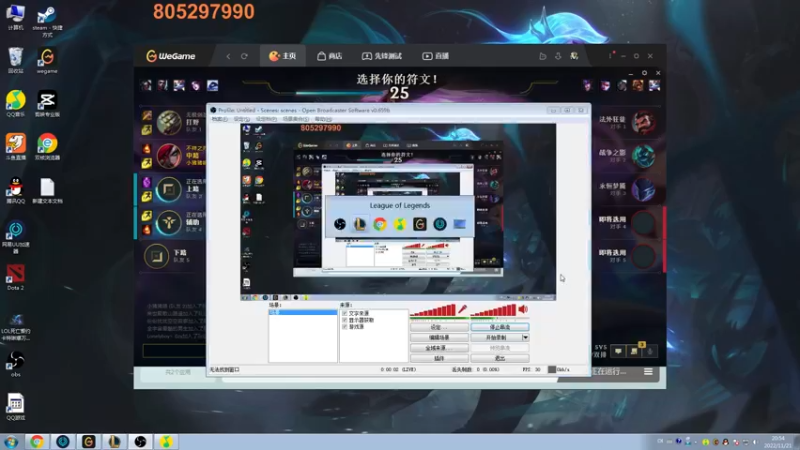This screenshot has width=800, height=450.
Task: Open the WeGame 主页 tab
Action: [x=283, y=56]
